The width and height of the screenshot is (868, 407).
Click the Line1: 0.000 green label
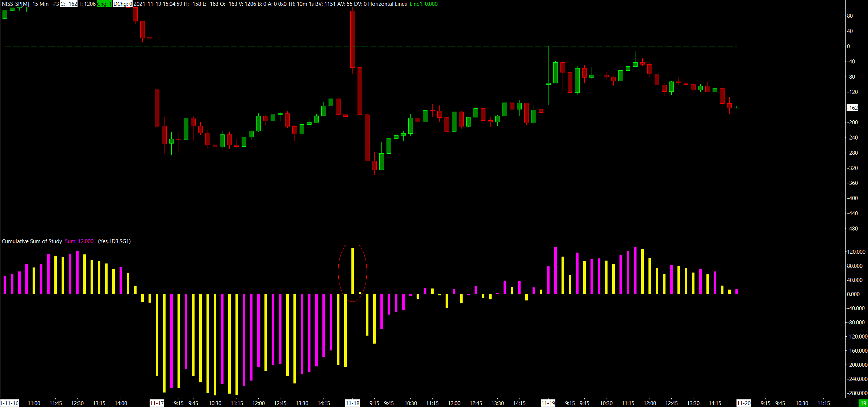tap(423, 4)
